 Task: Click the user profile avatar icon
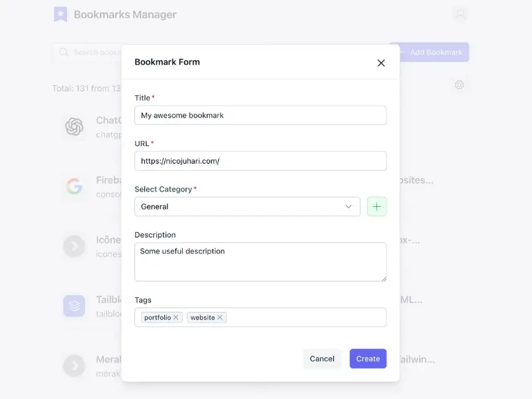tap(460, 14)
